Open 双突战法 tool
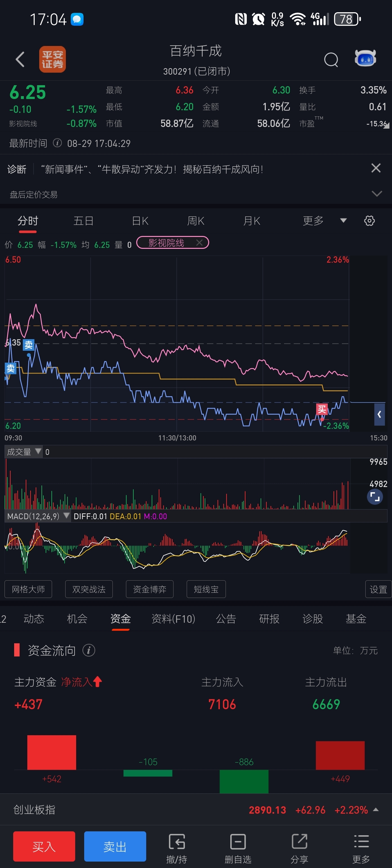Screen dimensions: 392x868 [x=89, y=589]
